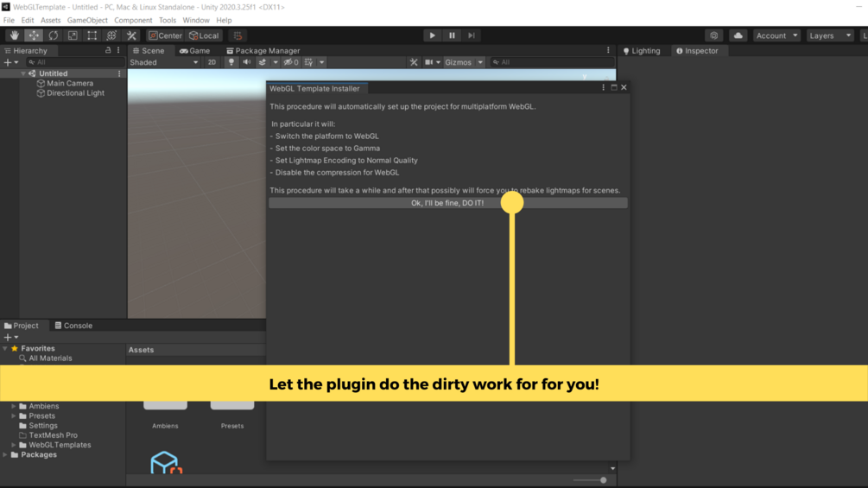The width and height of the screenshot is (868, 488).
Task: Select the Rect tool
Action: coord(92,35)
